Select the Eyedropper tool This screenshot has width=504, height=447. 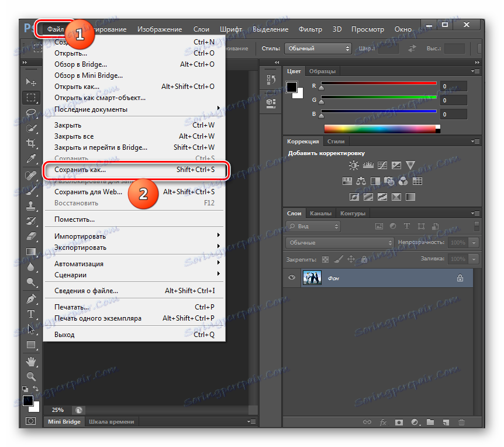click(x=31, y=158)
